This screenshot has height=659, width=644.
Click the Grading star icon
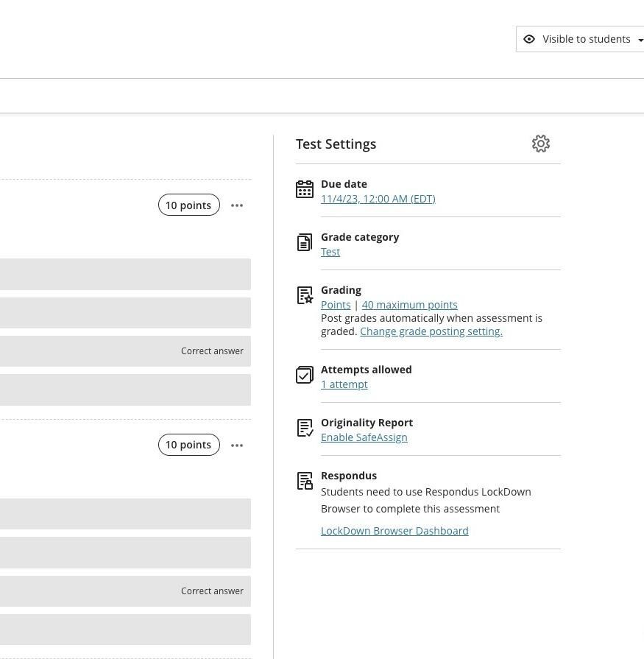click(305, 296)
